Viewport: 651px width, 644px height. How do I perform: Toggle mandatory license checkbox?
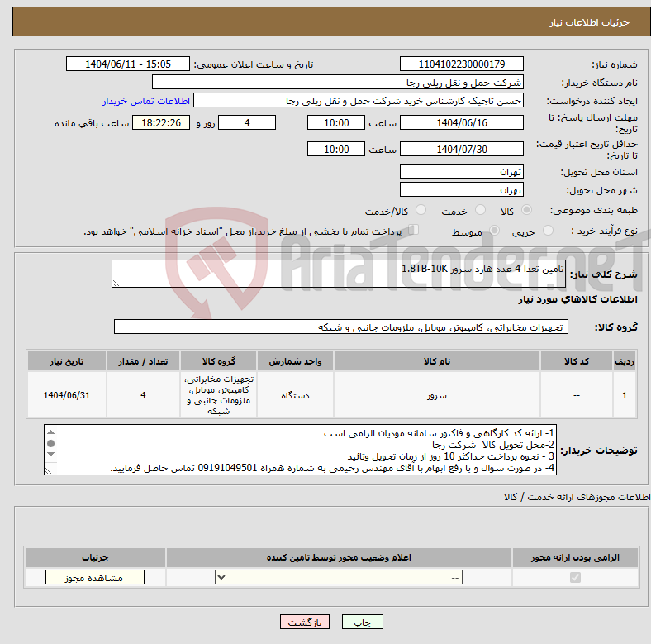[575, 577]
